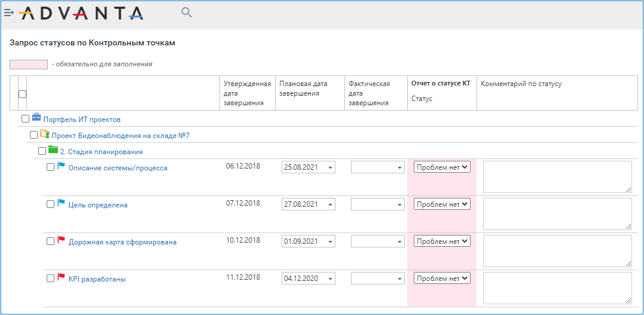Click the briefcase icon of Портфель ИТ проектов
644x315 pixels.
tap(36, 117)
